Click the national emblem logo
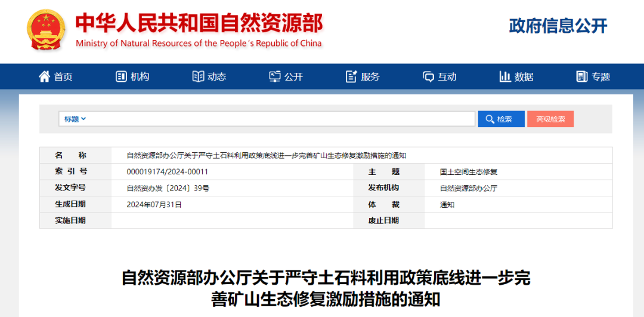Screen dimensions: 644x317 click(45, 30)
